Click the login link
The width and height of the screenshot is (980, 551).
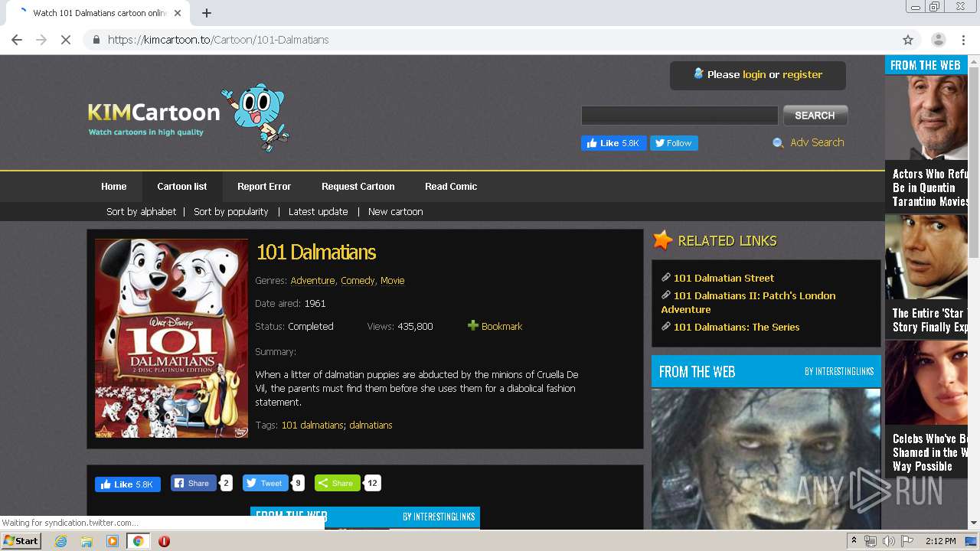point(754,75)
